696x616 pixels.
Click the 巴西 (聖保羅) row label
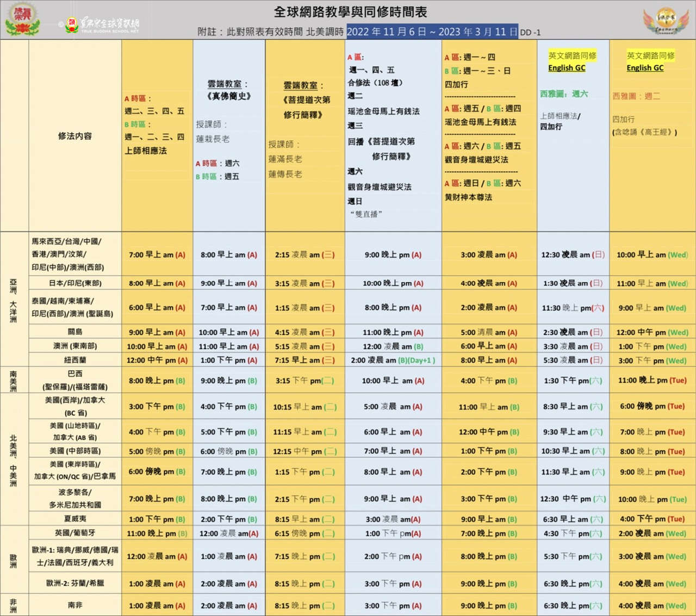tap(75, 380)
